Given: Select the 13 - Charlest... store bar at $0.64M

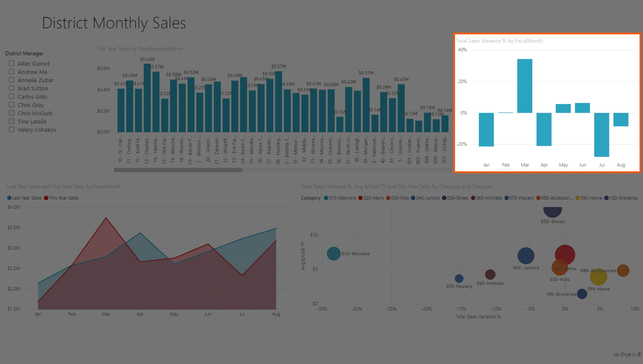Looking at the screenshot, I should click(147, 98).
